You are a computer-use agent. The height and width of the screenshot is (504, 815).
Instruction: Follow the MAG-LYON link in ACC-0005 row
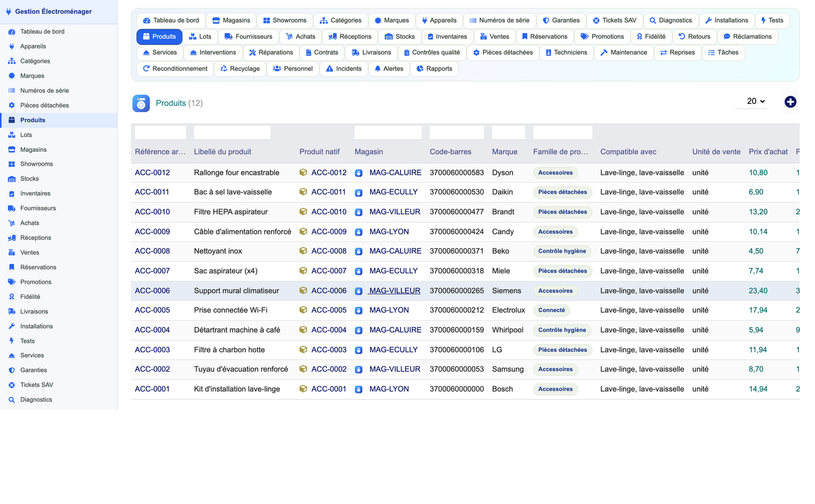pos(389,310)
